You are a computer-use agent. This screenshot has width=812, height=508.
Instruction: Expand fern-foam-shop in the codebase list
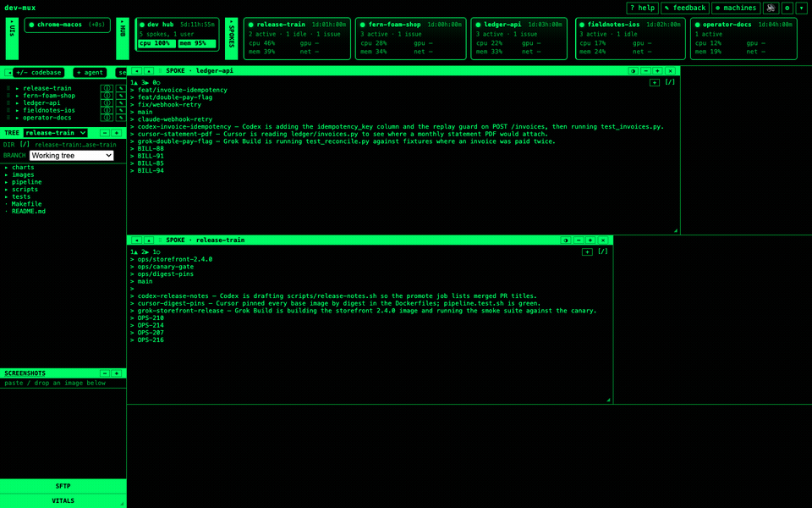17,96
